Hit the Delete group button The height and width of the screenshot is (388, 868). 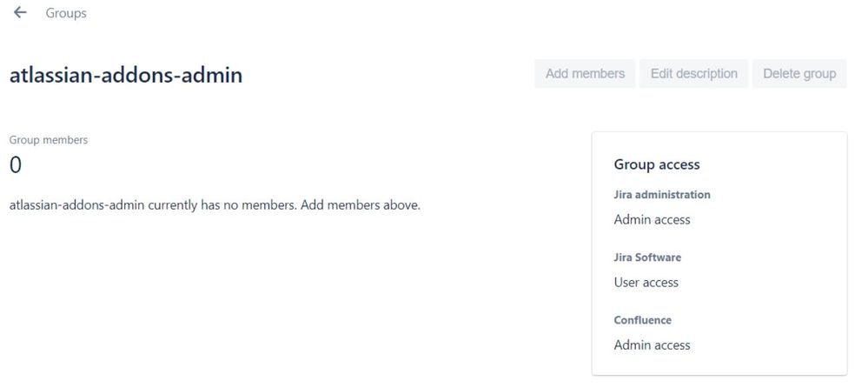[x=799, y=74]
